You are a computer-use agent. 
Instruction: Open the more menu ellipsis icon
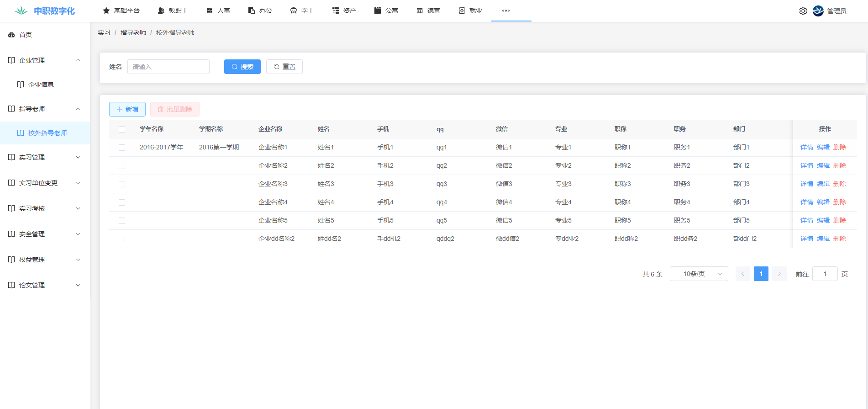click(505, 11)
